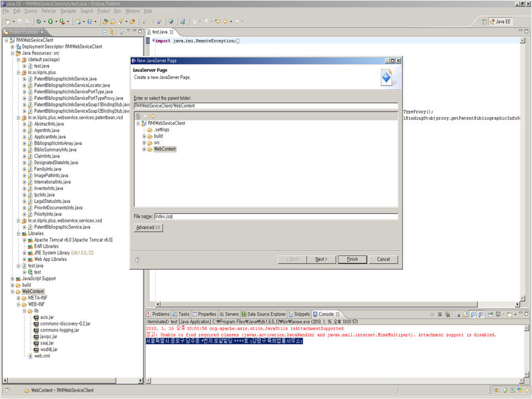Clear the Console output
Screen dimensions: 532x399
(456, 314)
